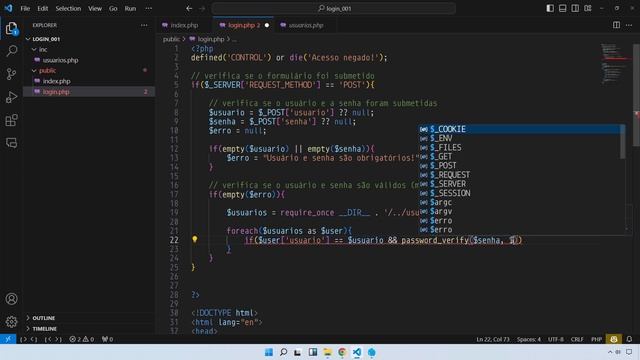Open notifications bell in status bar

[629, 339]
